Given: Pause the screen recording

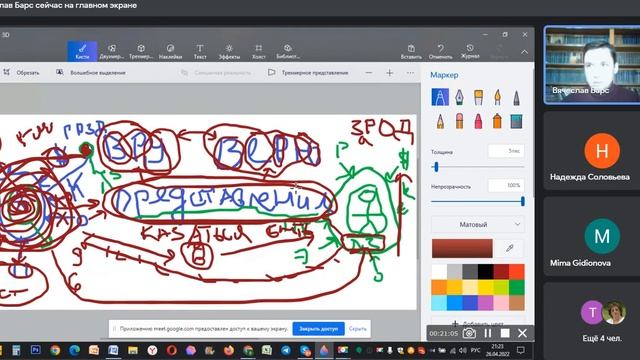Looking at the screenshot, I should 487,333.
